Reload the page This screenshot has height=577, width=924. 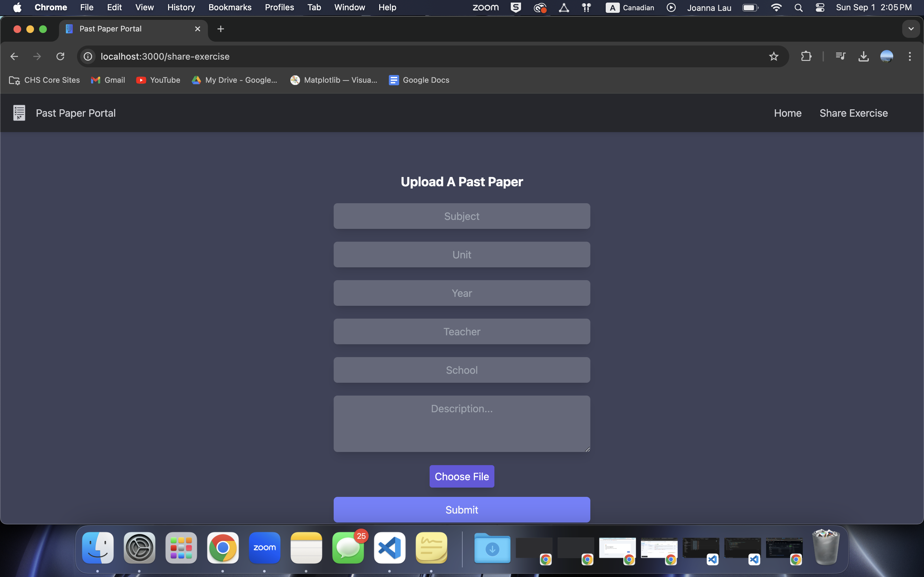tap(60, 56)
